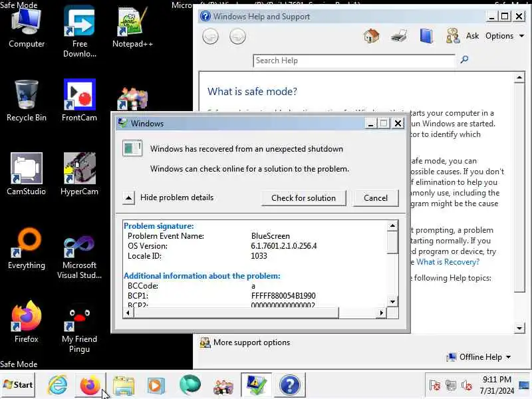
Task: Click the Start button
Action: (18, 385)
